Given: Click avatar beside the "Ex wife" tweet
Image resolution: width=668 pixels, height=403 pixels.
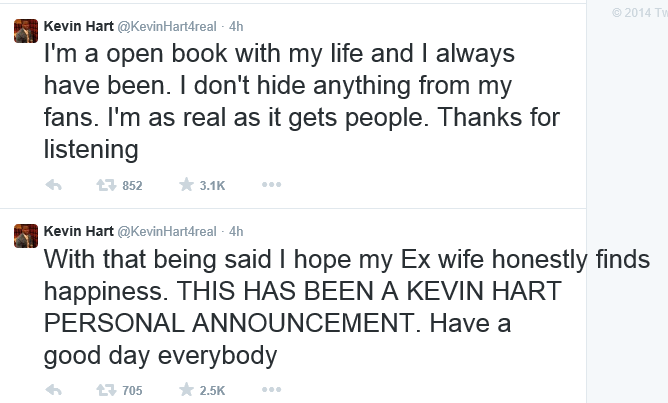Looking at the screenshot, I should (x=25, y=236).
